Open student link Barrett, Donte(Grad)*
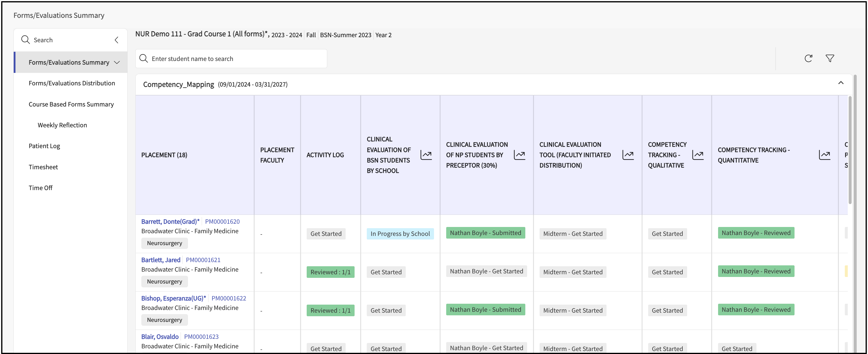The image size is (868, 354). pyautogui.click(x=170, y=222)
